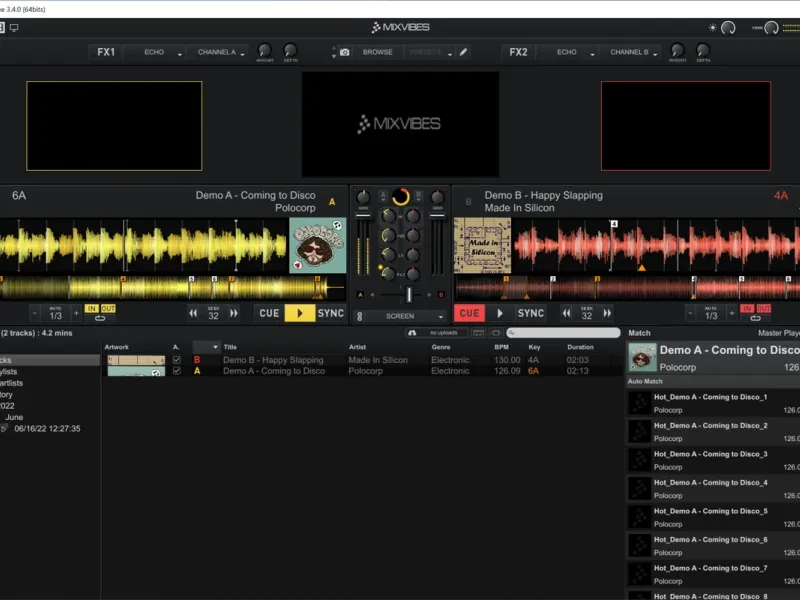
Task: Play deck B track
Action: pyautogui.click(x=500, y=313)
